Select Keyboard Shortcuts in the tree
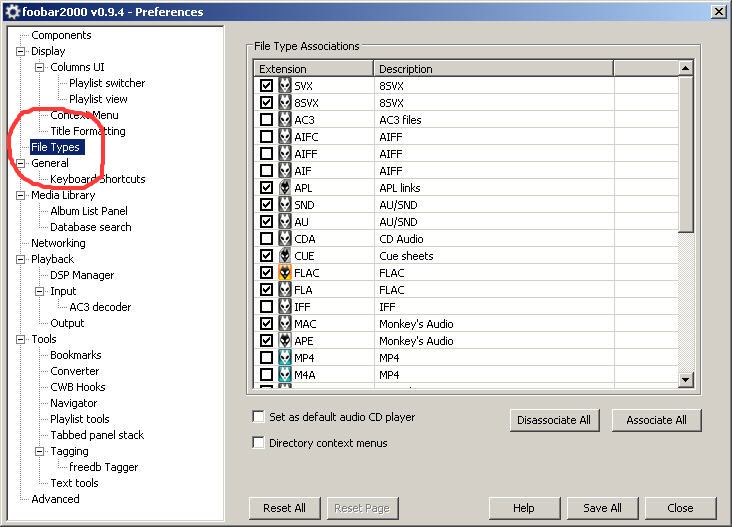This screenshot has width=732, height=527. (x=97, y=179)
